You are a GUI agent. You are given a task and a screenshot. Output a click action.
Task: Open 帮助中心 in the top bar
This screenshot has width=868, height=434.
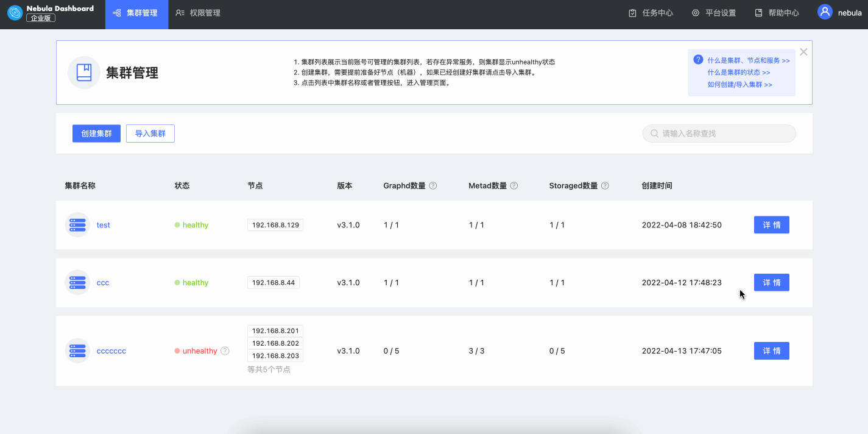pos(777,13)
